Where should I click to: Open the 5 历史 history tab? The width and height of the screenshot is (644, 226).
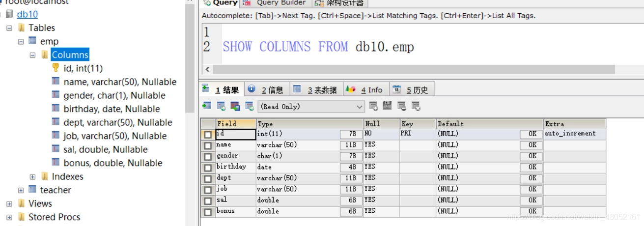coord(412,89)
